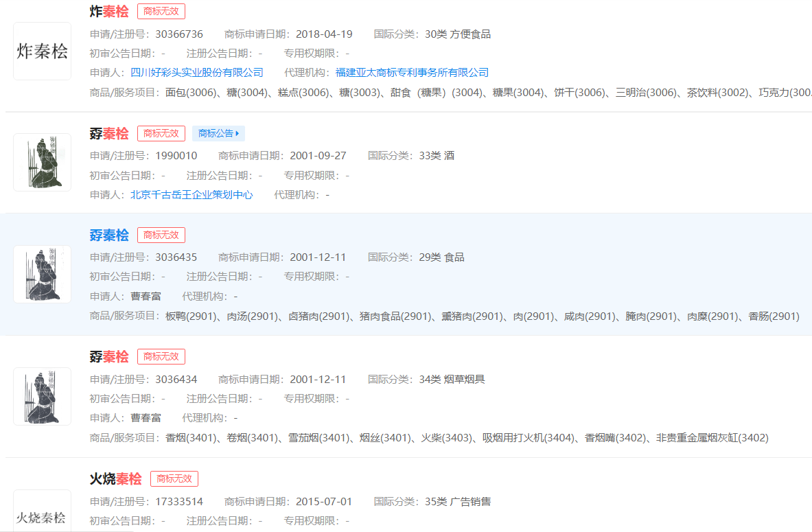Open applicant 北京千古岳王企业策划中心
This screenshot has width=812, height=532.
pyautogui.click(x=192, y=195)
